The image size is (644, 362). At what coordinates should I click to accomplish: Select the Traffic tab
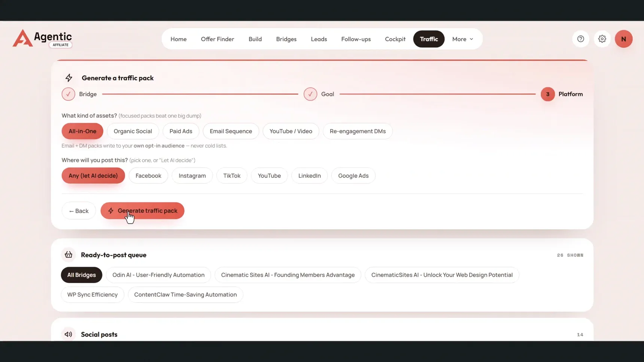point(429,39)
